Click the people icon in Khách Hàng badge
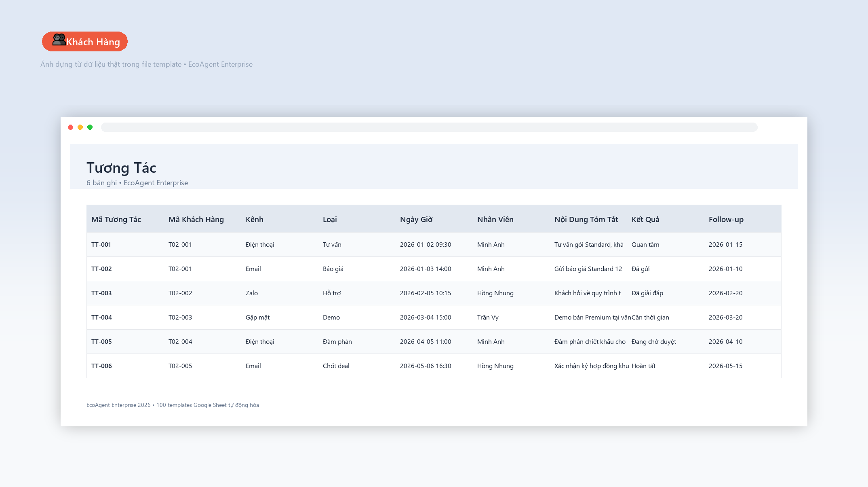The height and width of the screenshot is (487, 868). coord(59,40)
